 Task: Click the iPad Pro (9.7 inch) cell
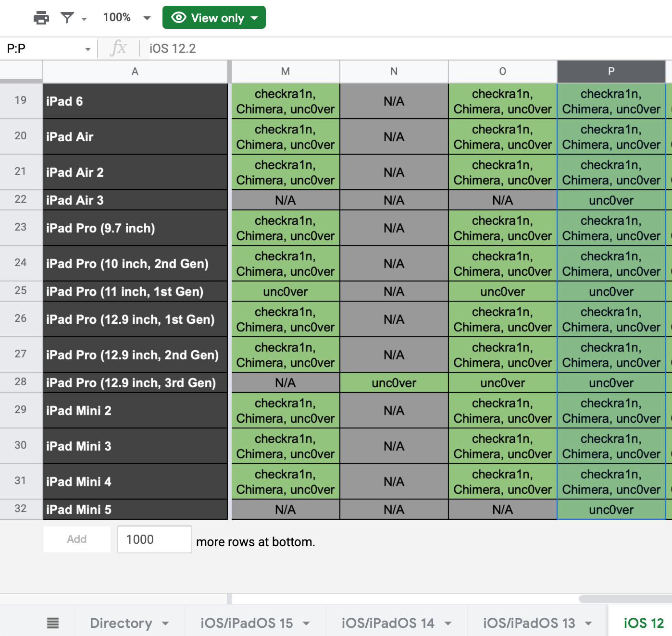135,228
